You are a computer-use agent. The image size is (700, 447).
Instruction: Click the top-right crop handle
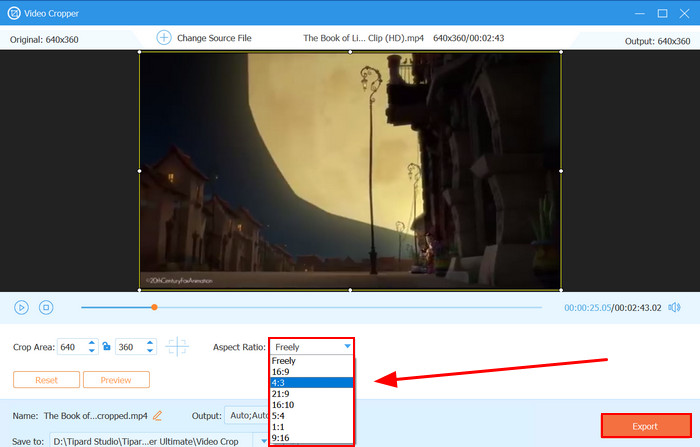click(x=561, y=52)
